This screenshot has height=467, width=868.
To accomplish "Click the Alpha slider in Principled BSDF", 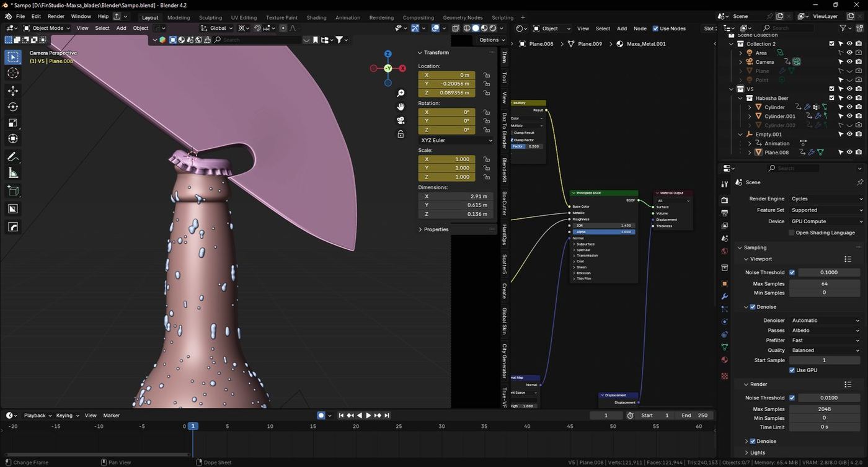I will (x=604, y=232).
